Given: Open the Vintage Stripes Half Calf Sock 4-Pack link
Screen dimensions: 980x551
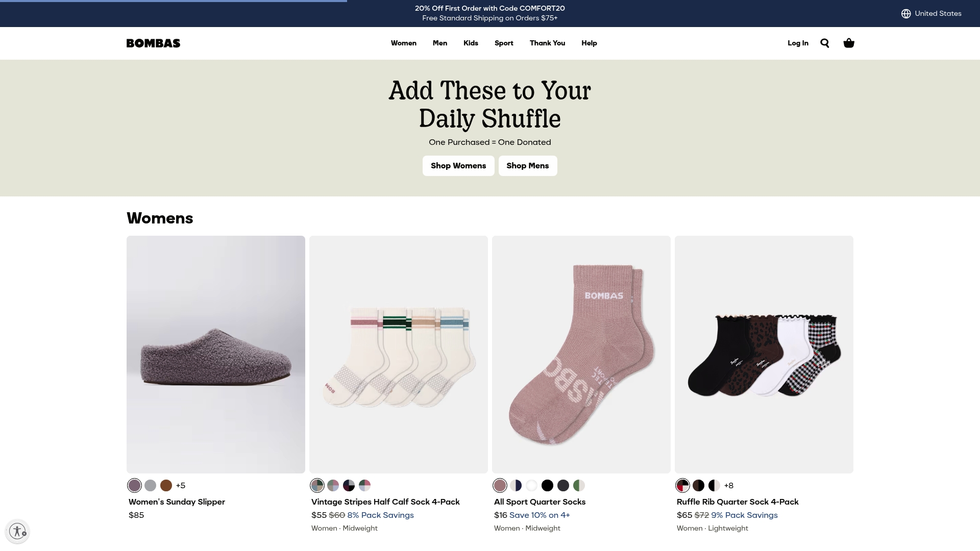Looking at the screenshot, I should pos(385,502).
